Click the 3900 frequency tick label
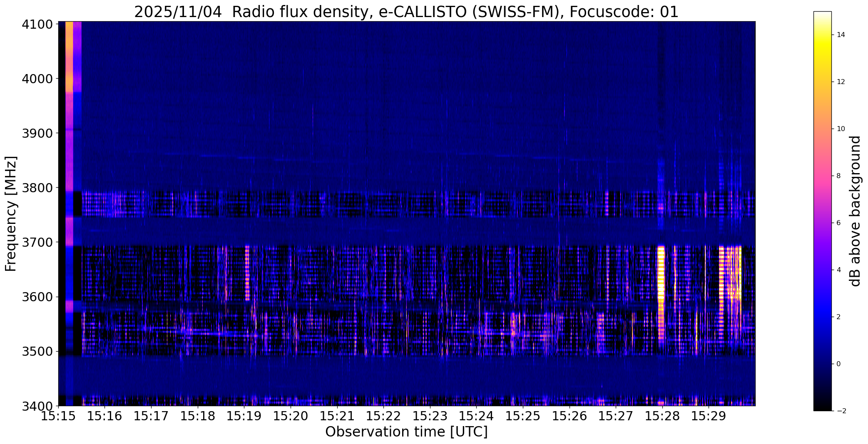Image resolution: width=868 pixels, height=444 pixels. (37, 133)
